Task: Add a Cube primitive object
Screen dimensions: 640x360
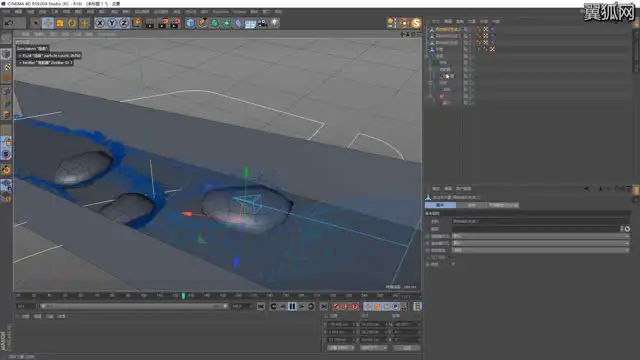Action: (190, 23)
